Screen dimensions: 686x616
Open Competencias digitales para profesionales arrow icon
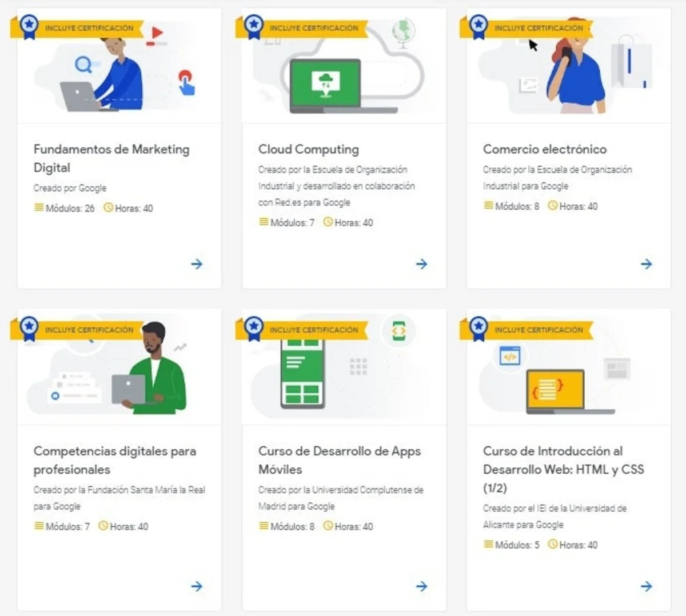coord(197,586)
